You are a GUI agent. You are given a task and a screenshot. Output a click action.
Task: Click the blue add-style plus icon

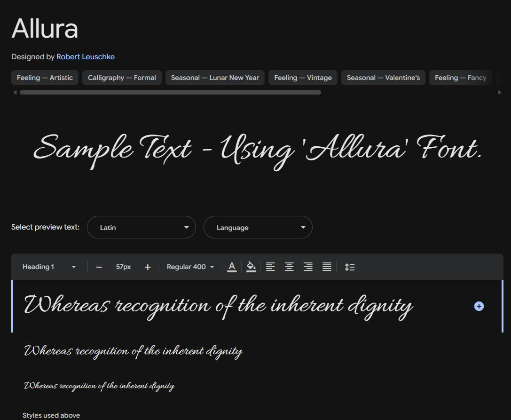(x=479, y=306)
